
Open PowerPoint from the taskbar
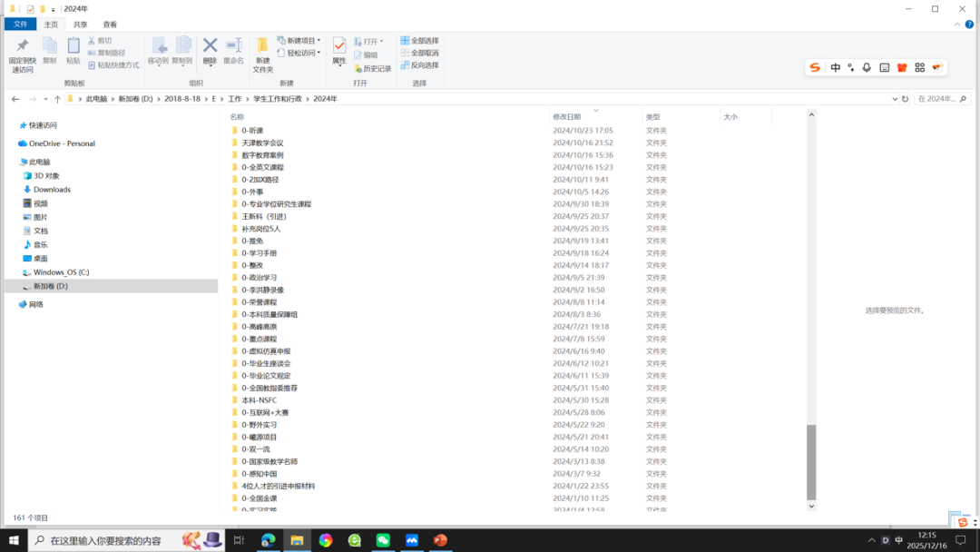[x=441, y=540]
